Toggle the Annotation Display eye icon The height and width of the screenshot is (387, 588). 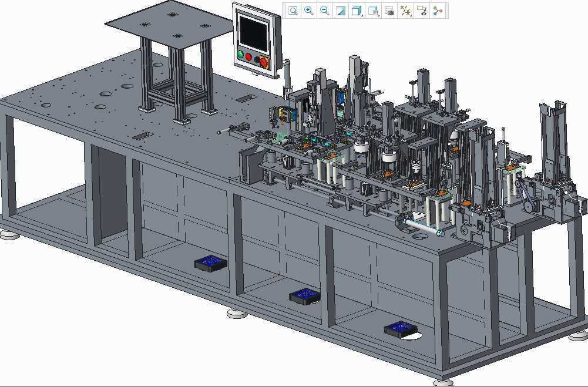point(421,11)
